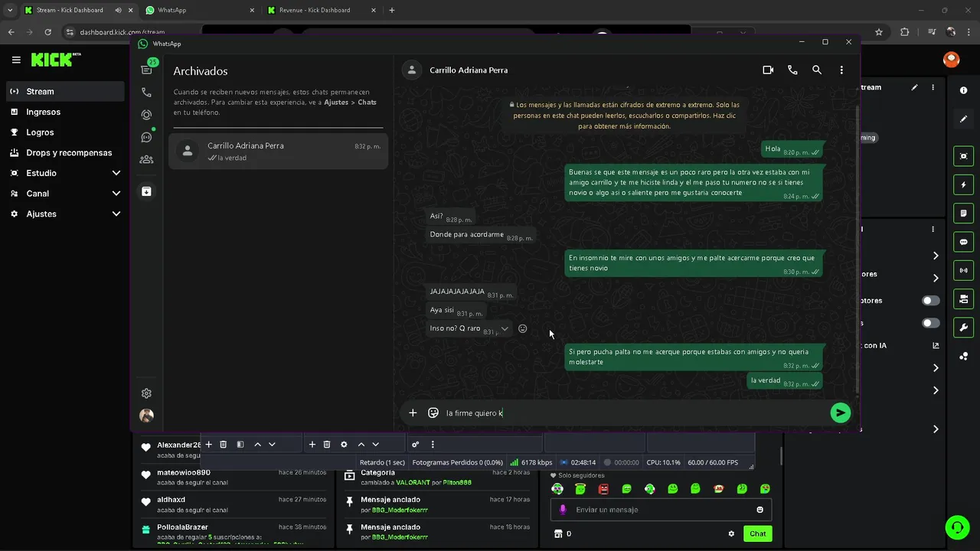Image resolution: width=980 pixels, height=551 pixels.
Task: Edit the Stream panel with pencil icon
Action: (x=914, y=87)
